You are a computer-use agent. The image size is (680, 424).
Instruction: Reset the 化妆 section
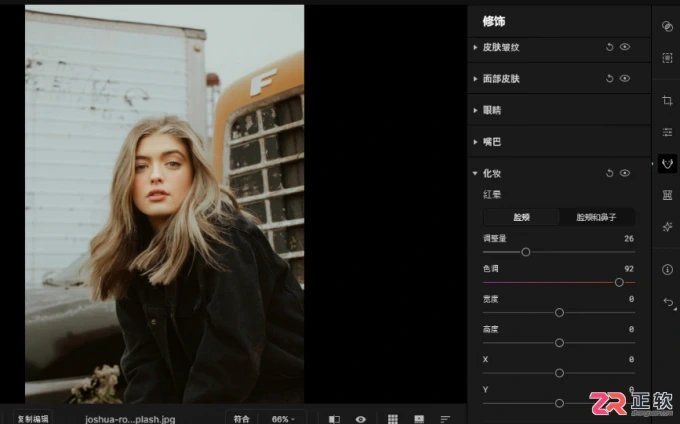[x=609, y=173]
